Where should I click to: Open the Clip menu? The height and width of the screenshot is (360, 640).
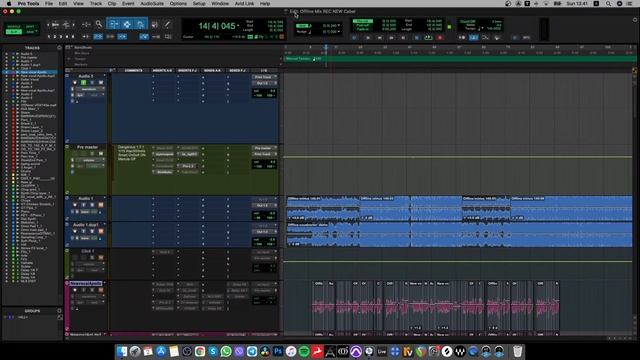(x=112, y=4)
